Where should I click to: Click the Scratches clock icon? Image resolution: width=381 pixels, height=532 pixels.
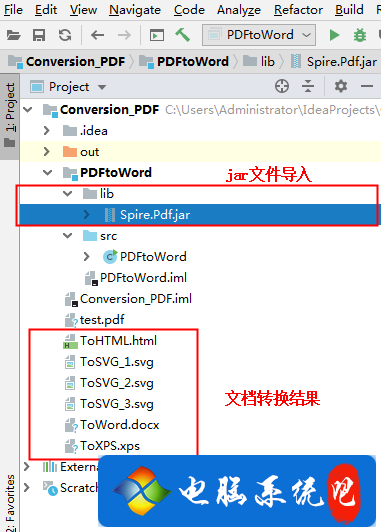click(50, 488)
